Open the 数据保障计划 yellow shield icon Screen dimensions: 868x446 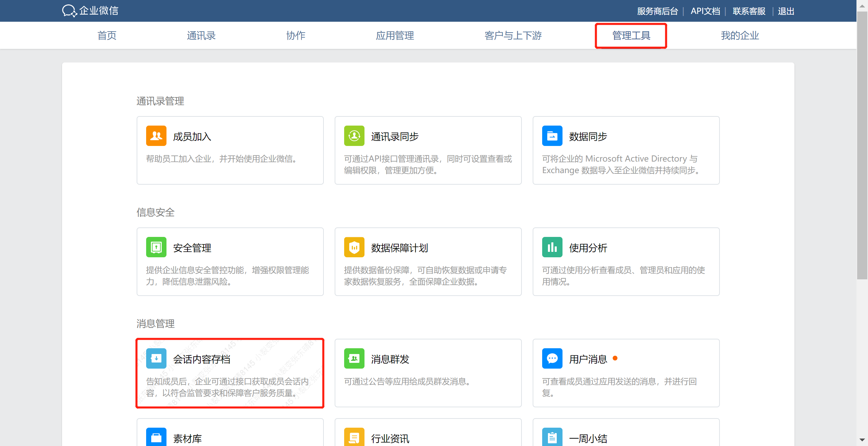click(x=354, y=247)
